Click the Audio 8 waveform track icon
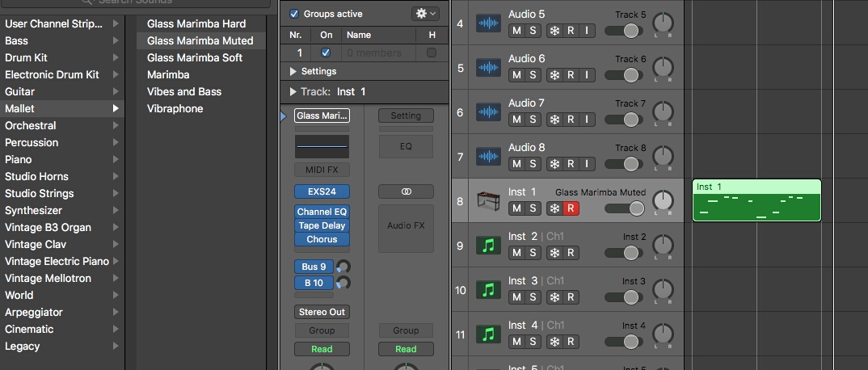The width and height of the screenshot is (868, 370). coord(488,157)
